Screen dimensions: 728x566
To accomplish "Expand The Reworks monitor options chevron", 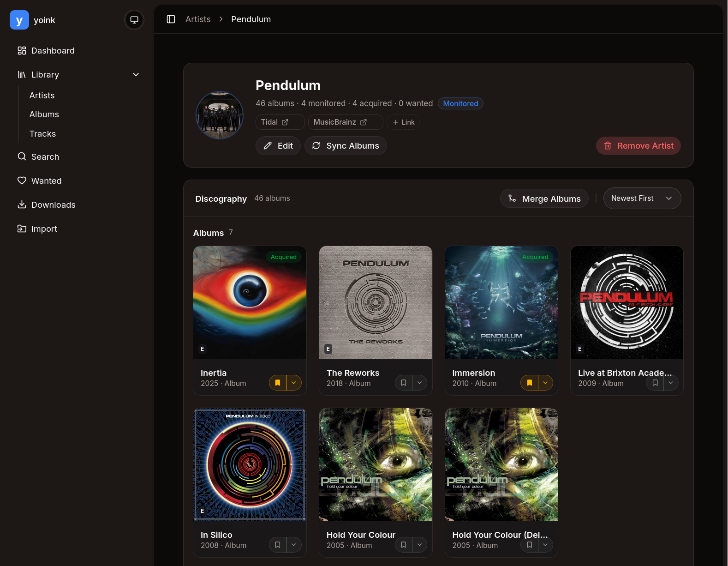I will coord(420,383).
